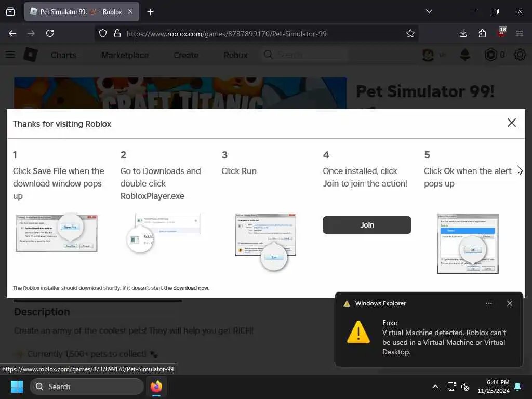Viewport: 532px width, 399px height.
Task: Click the Run dialog illustration
Action: point(265,241)
